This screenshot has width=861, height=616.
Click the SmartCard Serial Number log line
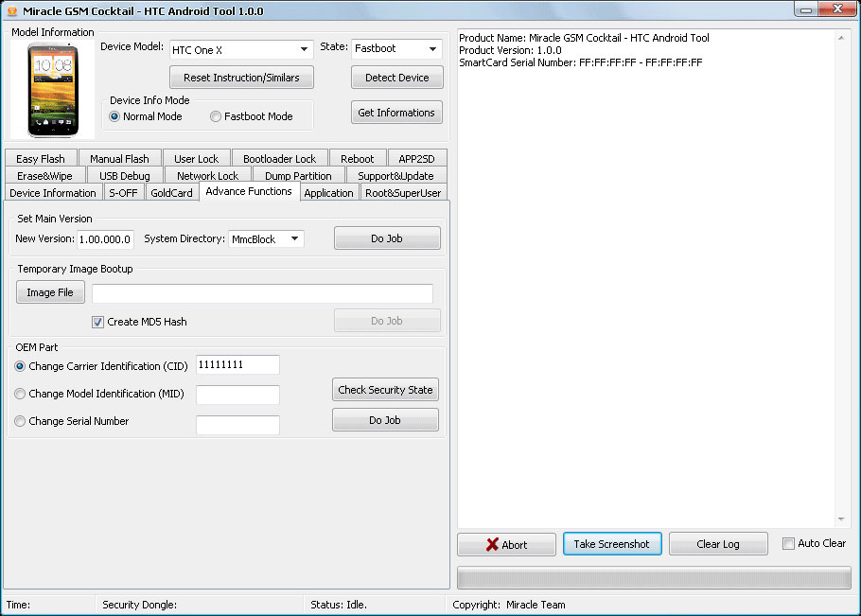[x=580, y=62]
